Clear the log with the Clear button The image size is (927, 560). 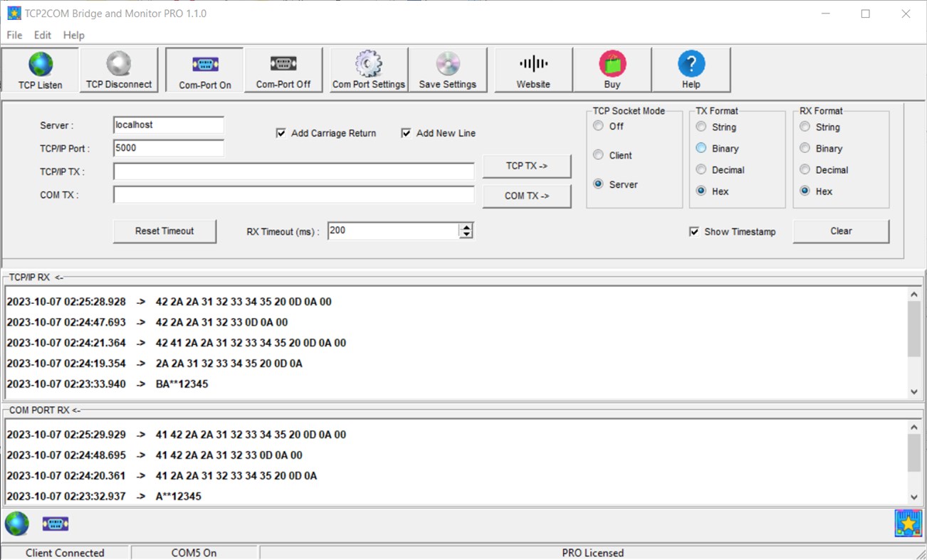click(x=841, y=231)
